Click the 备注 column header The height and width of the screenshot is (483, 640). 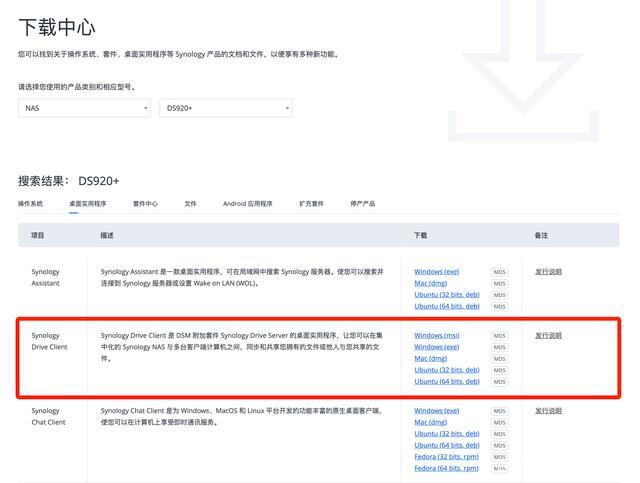coord(541,235)
